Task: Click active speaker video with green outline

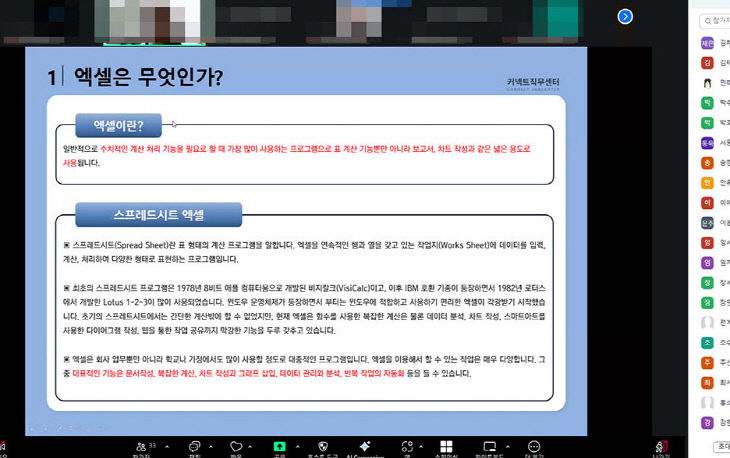Action: (154, 22)
